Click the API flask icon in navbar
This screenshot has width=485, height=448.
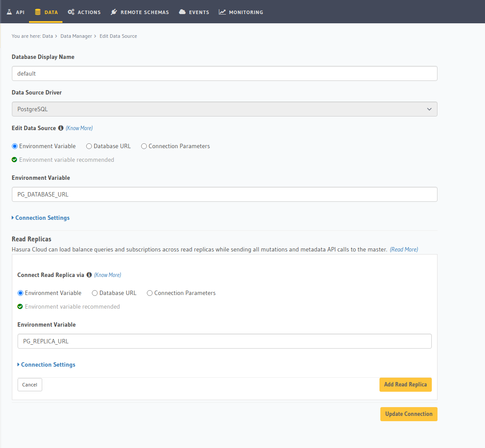(9, 12)
